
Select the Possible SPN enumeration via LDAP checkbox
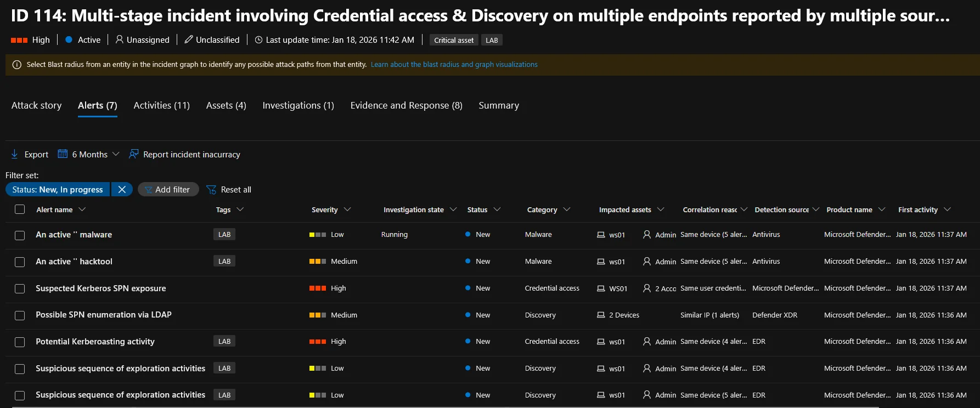pyautogui.click(x=20, y=315)
